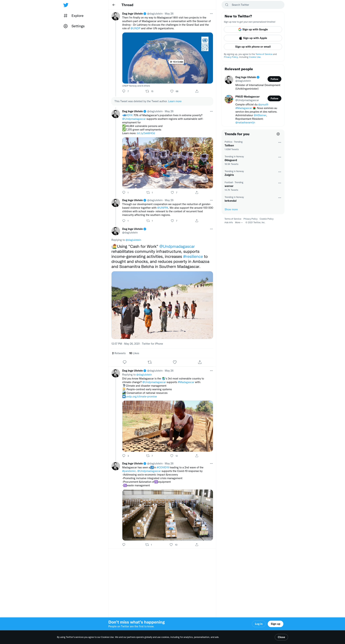Image resolution: width=345 pixels, height=644 pixels.
Task: Retweet the main Cash for Work tweet
Action: pos(150,362)
